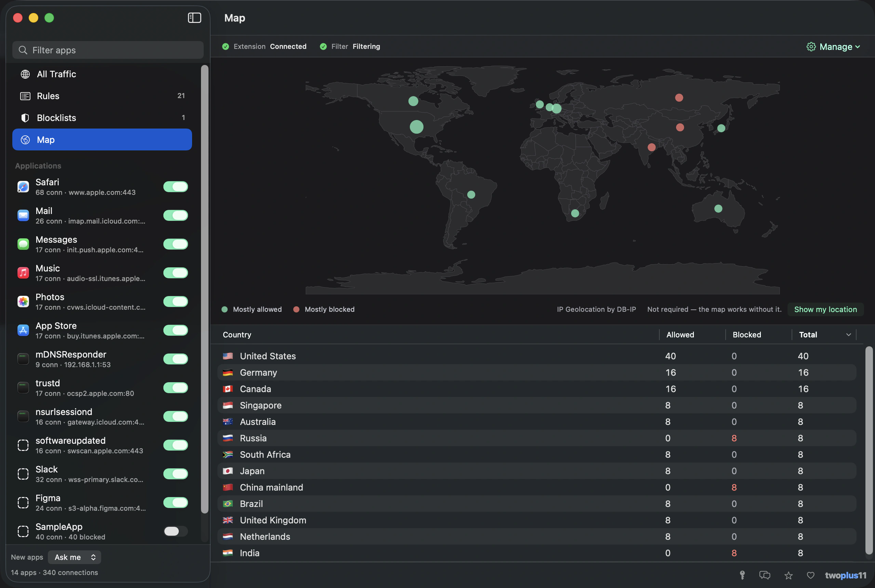Viewport: 875px width, 588px height.
Task: Disable the Mail toggle switch
Action: [175, 215]
